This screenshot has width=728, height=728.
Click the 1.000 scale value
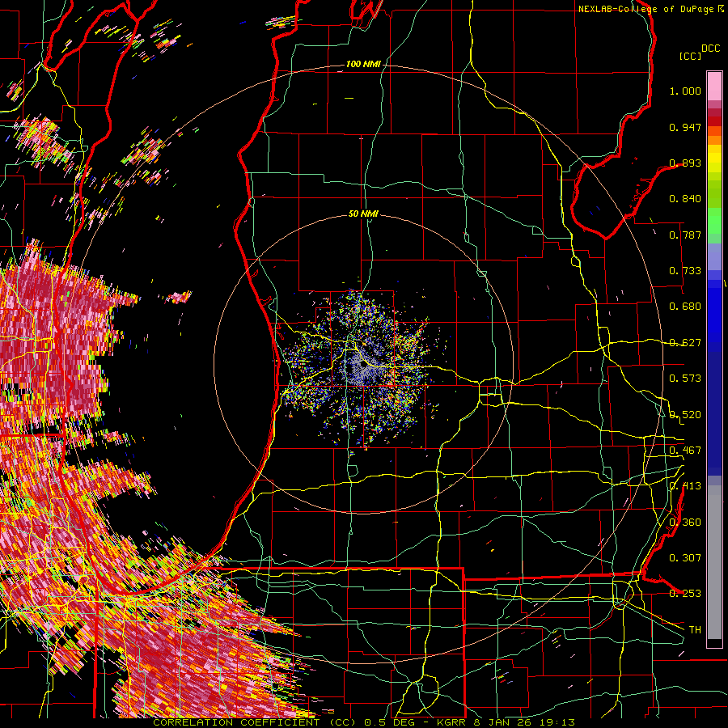tap(685, 91)
